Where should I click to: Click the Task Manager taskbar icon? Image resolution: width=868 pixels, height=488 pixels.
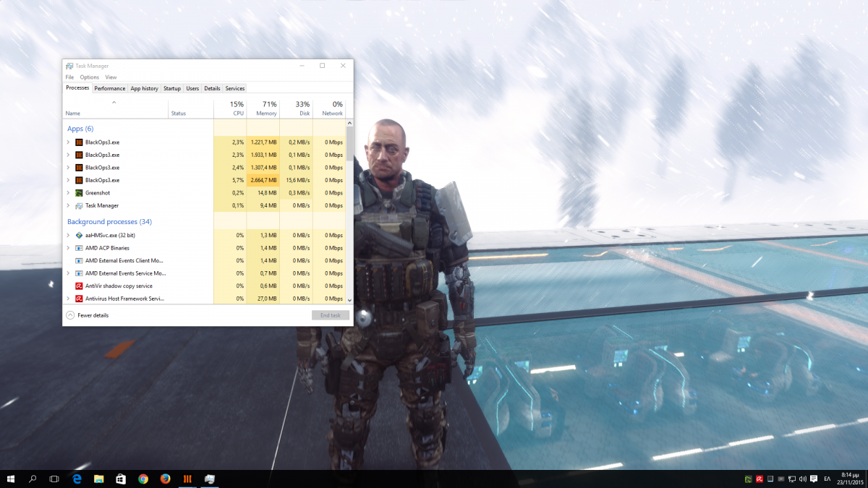tap(210, 479)
